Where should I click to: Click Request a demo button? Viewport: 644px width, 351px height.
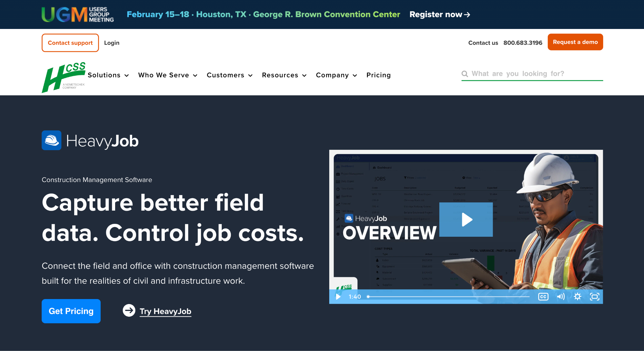(x=575, y=42)
